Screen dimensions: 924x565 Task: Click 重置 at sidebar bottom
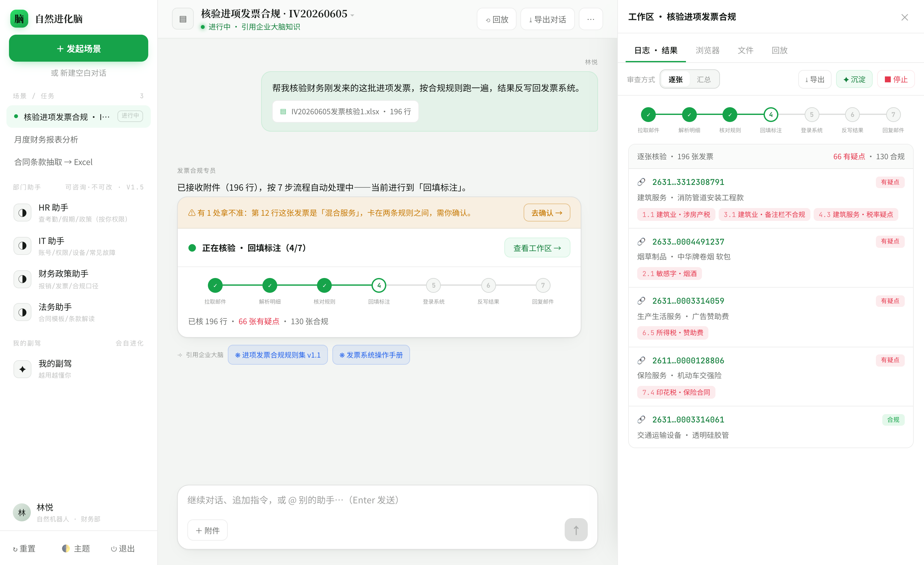24,549
